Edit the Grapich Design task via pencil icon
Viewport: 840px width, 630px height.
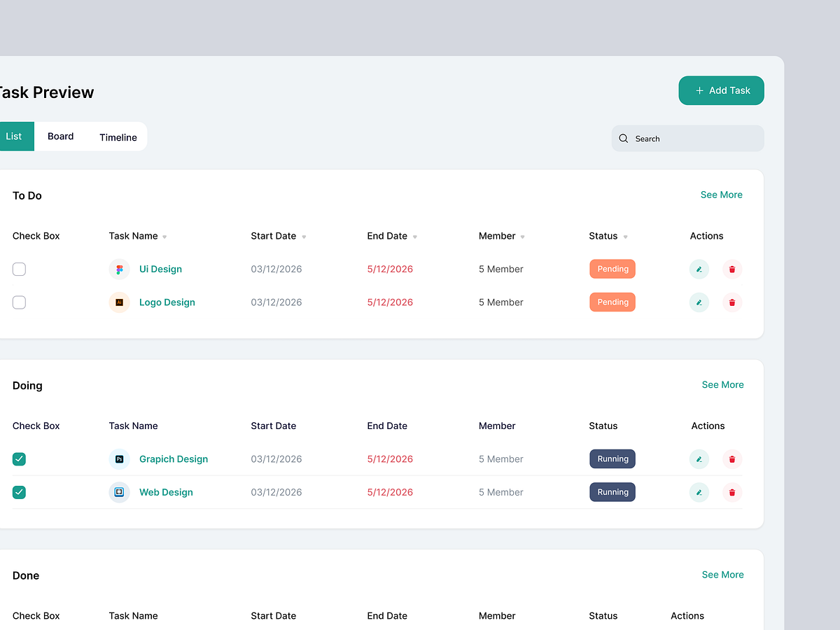coord(699,459)
